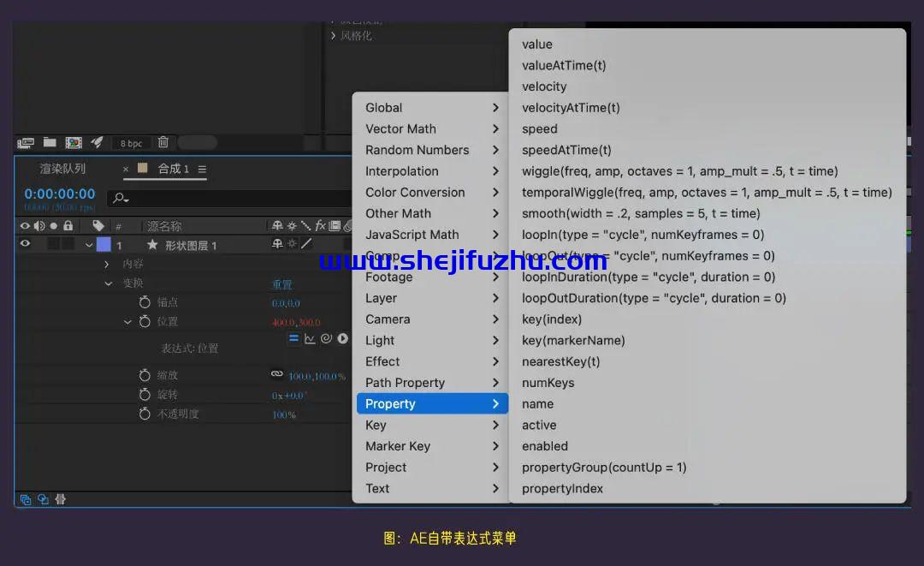Click the trash icon in the project panel

[x=163, y=142]
